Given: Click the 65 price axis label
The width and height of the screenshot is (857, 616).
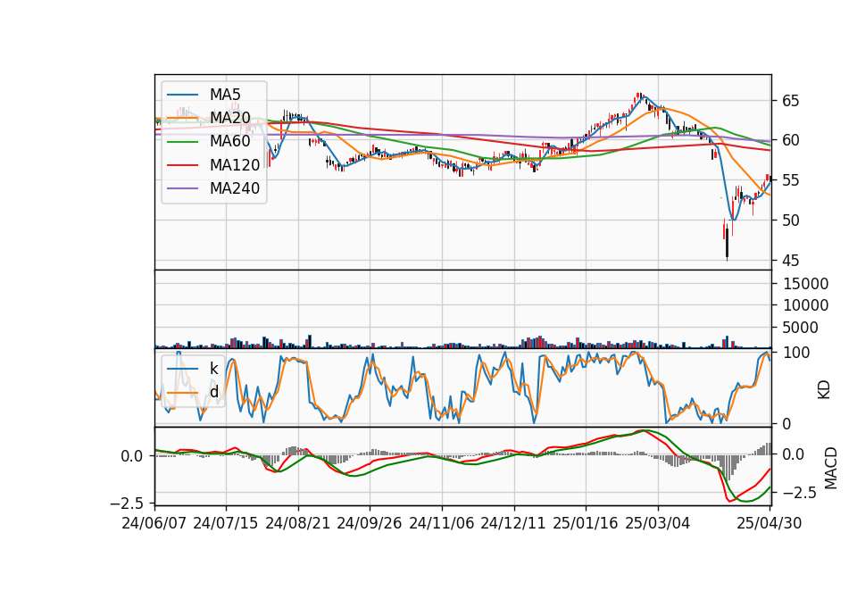Looking at the screenshot, I should tap(790, 101).
